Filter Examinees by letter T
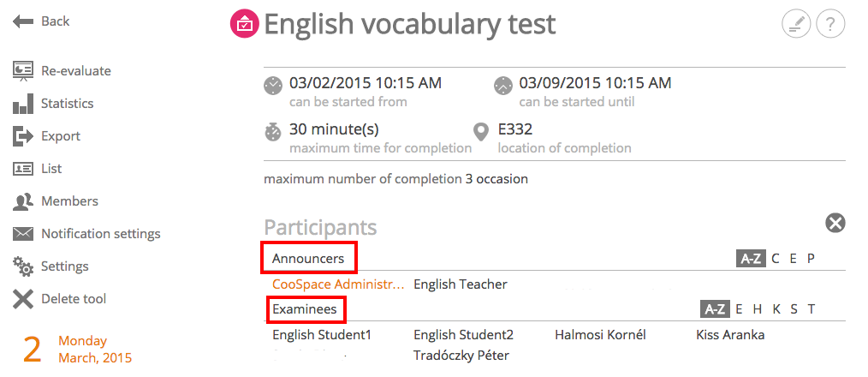868x377 pixels. pyautogui.click(x=812, y=309)
